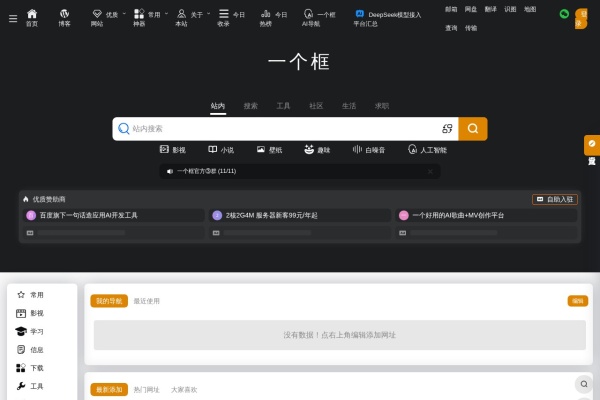Select the 社区 search tab
The width and height of the screenshot is (600, 400).
point(316,106)
